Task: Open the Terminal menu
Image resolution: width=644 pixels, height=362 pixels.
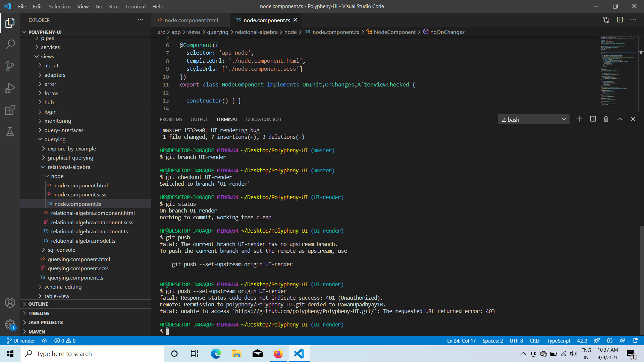Action: tap(135, 6)
